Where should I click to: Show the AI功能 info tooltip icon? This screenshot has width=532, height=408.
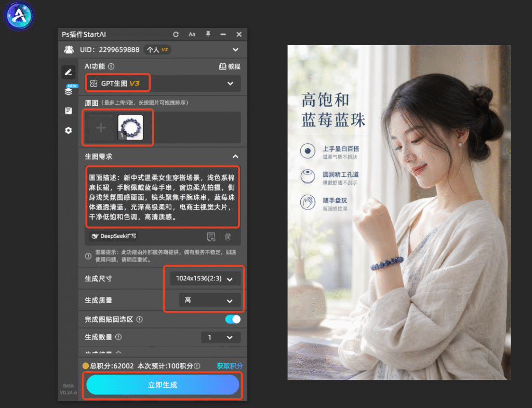[111, 66]
